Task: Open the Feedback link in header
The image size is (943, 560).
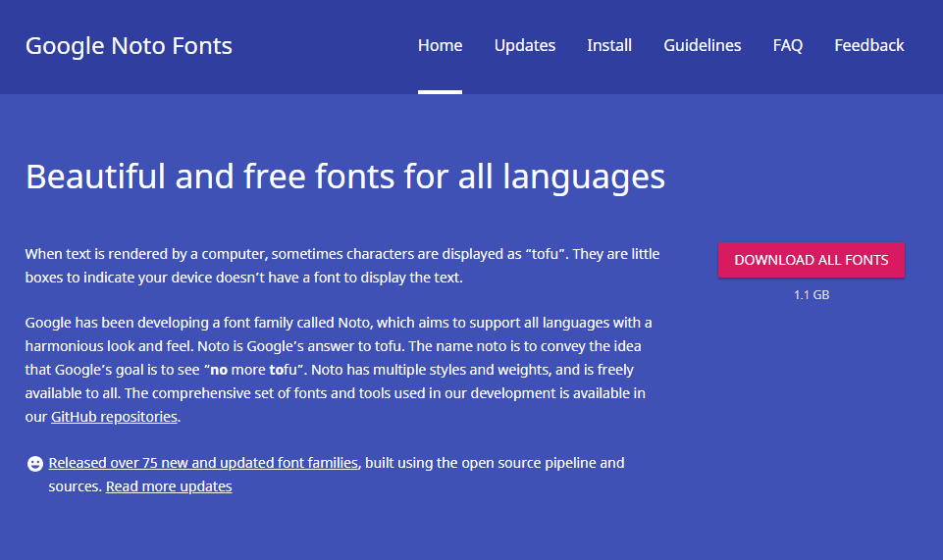Action: [x=869, y=46]
